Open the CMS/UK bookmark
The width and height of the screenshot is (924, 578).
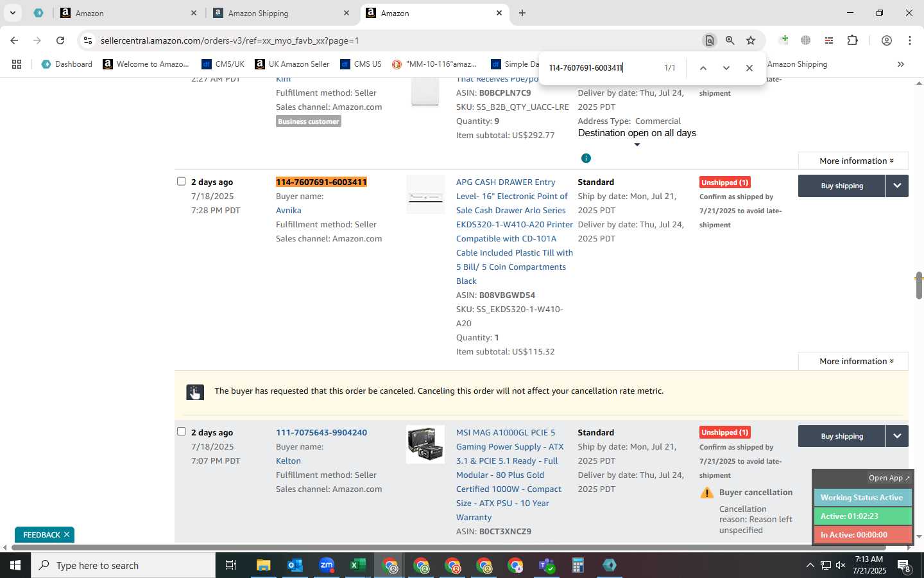[x=223, y=64]
